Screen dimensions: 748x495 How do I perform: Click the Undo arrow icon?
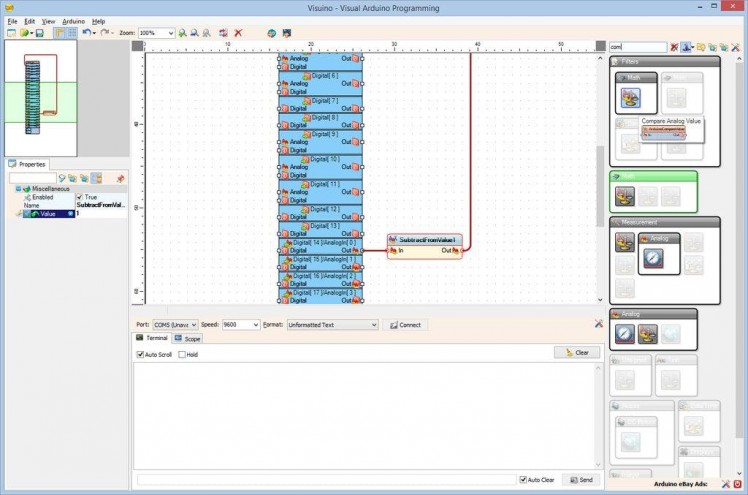click(x=86, y=33)
